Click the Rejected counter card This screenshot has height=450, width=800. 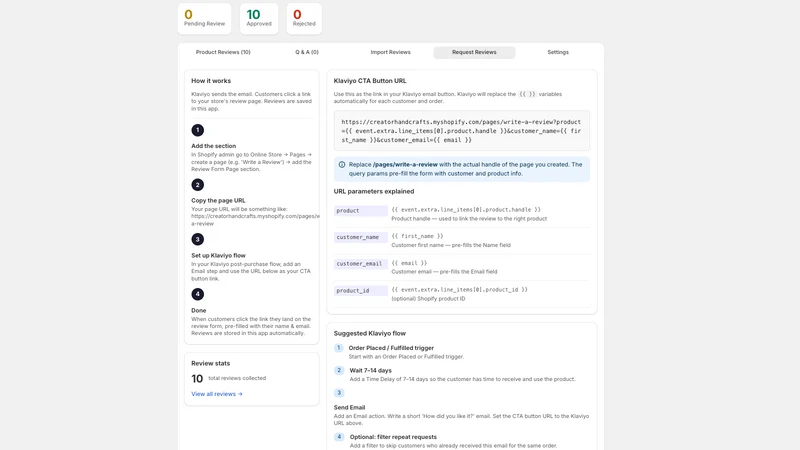click(x=304, y=18)
